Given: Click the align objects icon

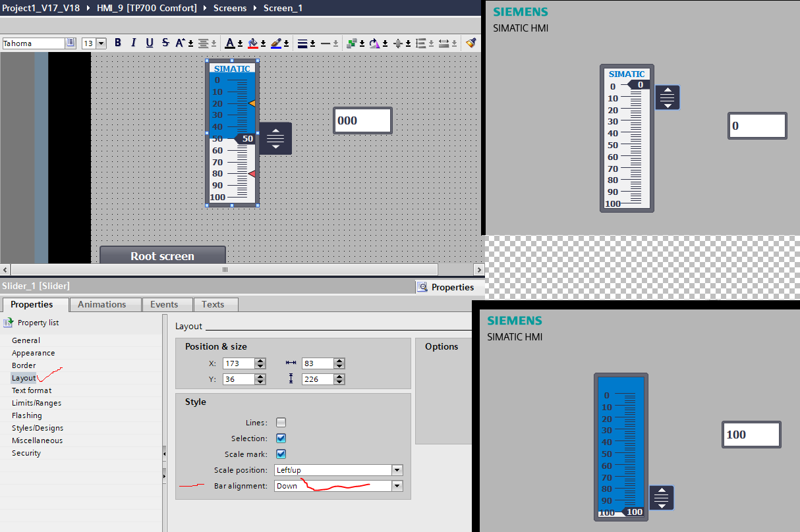Looking at the screenshot, I should pyautogui.click(x=397, y=43).
